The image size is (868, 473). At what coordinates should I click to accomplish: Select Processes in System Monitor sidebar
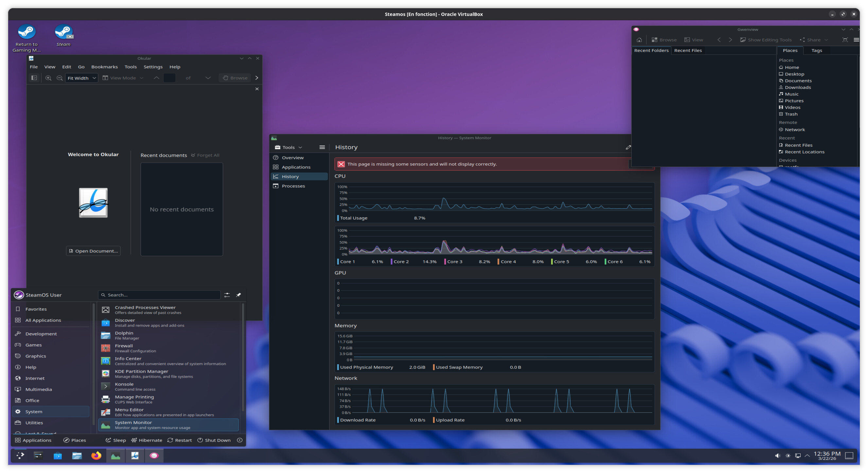click(x=293, y=186)
